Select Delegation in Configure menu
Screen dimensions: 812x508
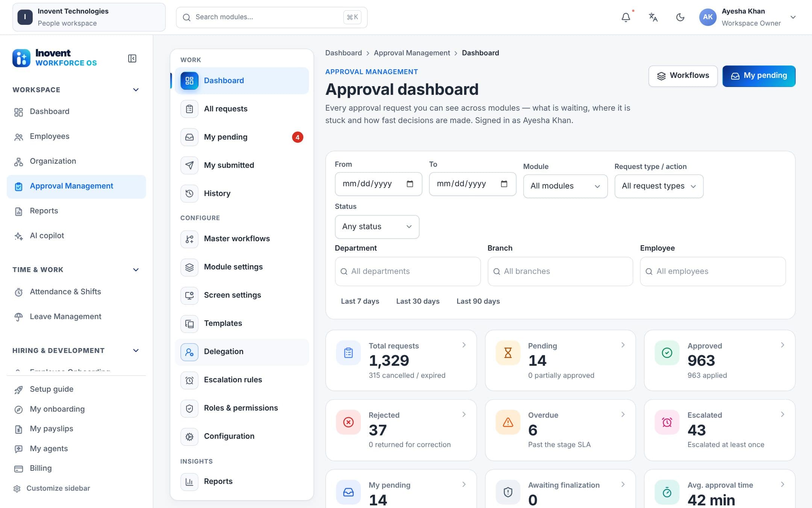click(x=242, y=351)
